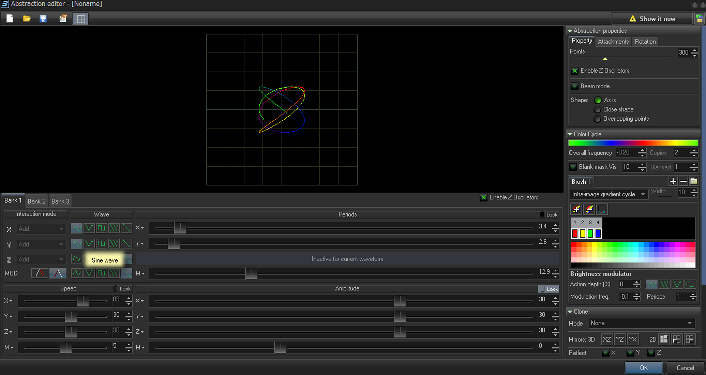
Task: Select the Property tab
Action: [x=581, y=41]
